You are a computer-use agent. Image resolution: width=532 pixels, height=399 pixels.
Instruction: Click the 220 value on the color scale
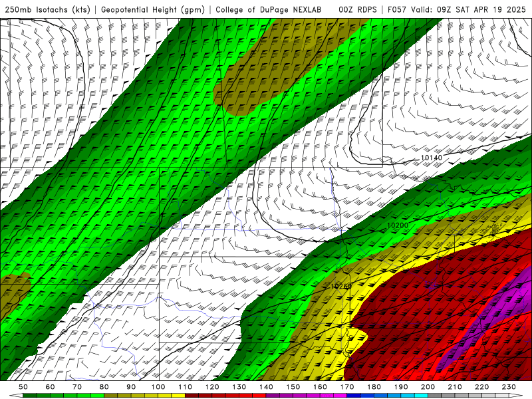point(482,387)
